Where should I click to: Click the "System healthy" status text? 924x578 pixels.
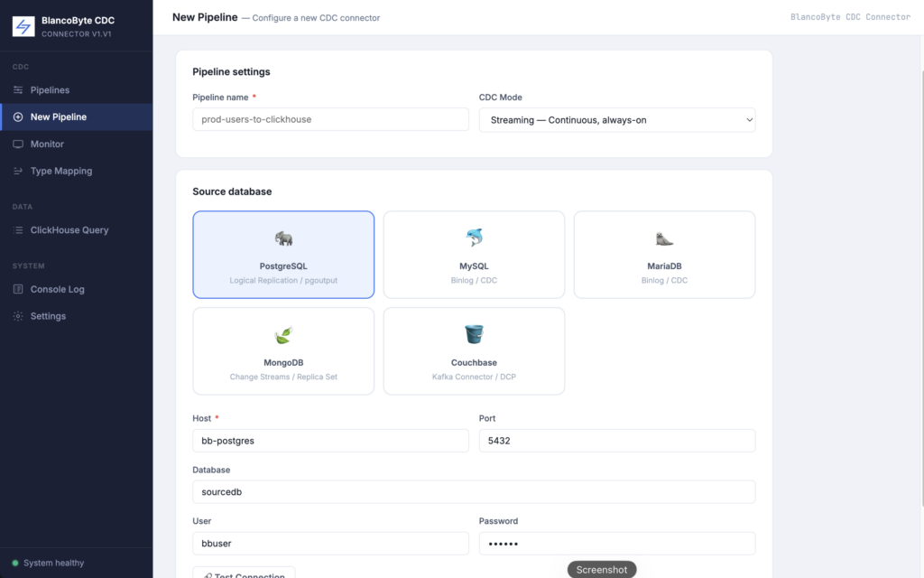(53, 564)
